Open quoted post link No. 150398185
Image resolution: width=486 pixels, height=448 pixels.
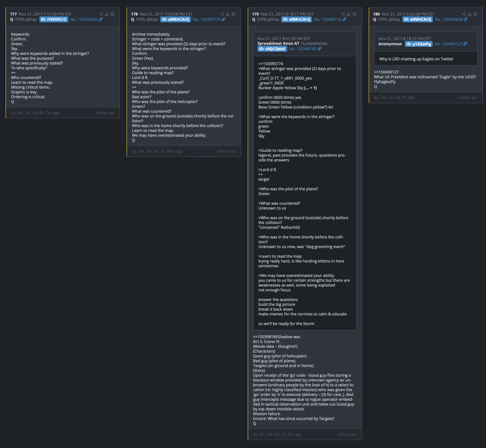coord(303,49)
